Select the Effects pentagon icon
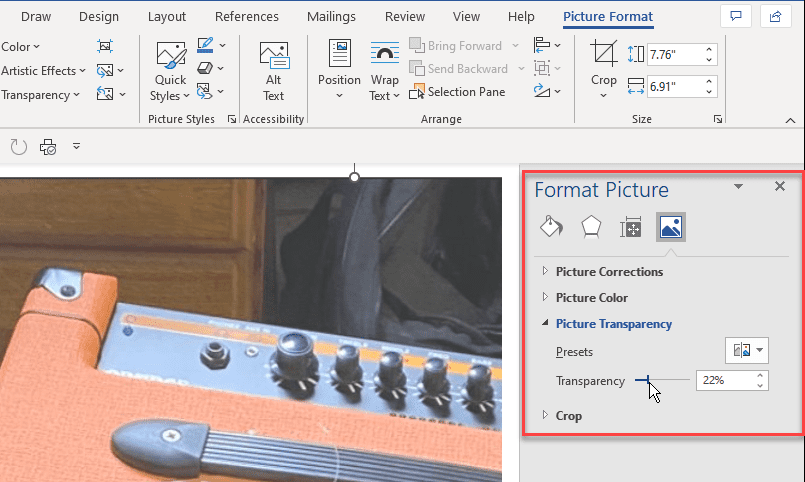805x482 pixels. (x=591, y=227)
